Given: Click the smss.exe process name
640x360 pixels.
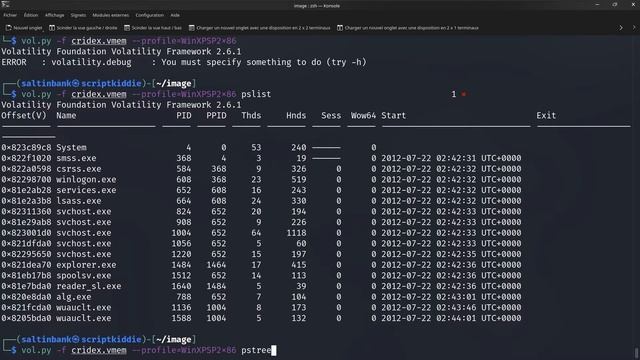Looking at the screenshot, I should tap(76, 158).
